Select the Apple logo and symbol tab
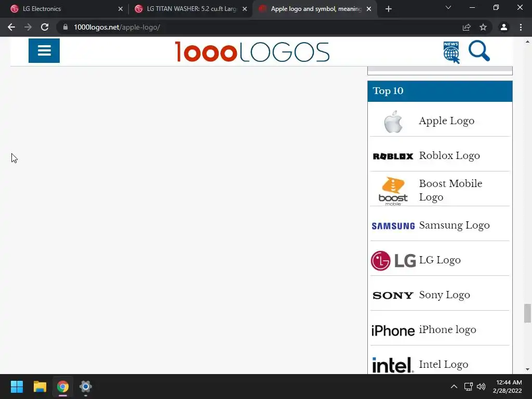The width and height of the screenshot is (532, 399). pos(315,9)
